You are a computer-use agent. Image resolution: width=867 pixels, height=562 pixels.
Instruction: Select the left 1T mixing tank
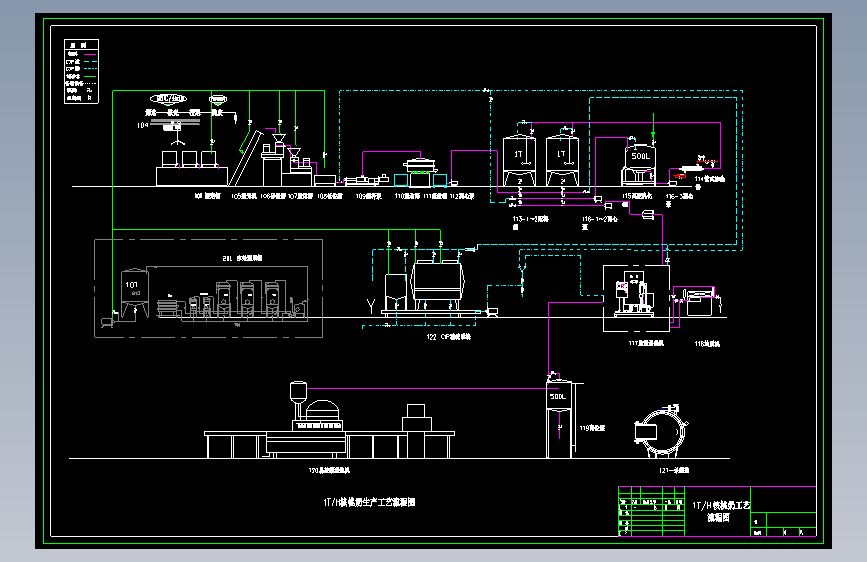519,159
